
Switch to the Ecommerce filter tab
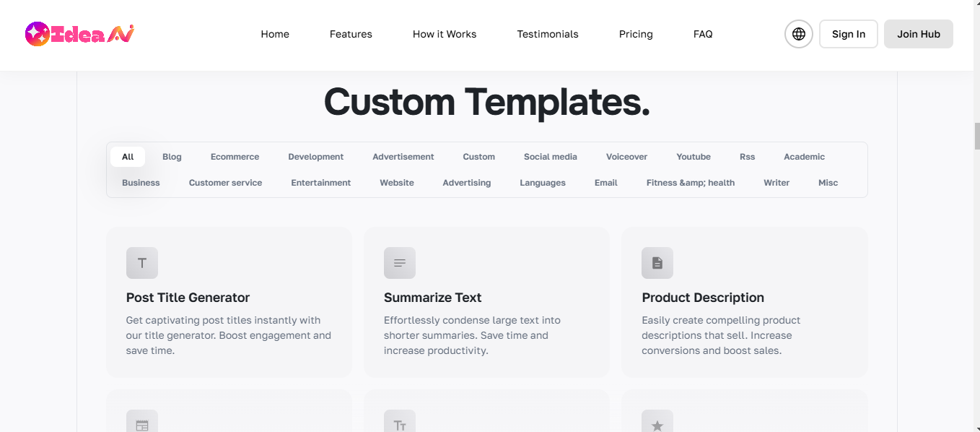click(235, 157)
